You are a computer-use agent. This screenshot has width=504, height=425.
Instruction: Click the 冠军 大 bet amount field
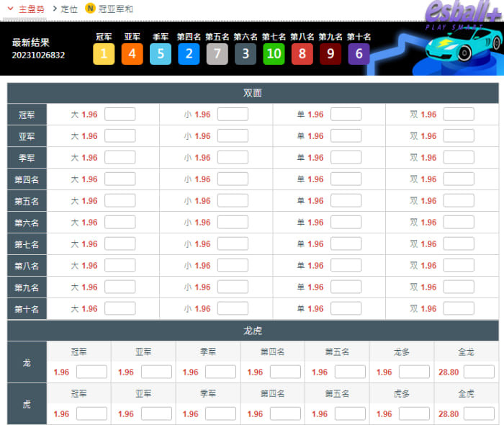tap(120, 115)
